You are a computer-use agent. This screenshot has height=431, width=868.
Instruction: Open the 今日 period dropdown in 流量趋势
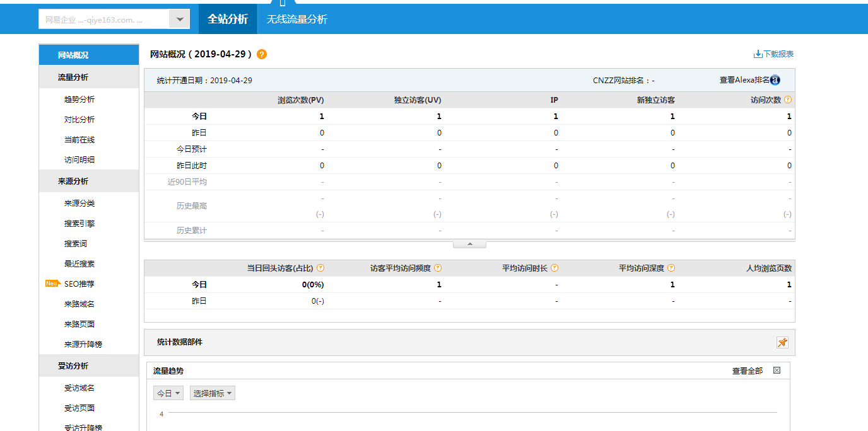tap(169, 393)
